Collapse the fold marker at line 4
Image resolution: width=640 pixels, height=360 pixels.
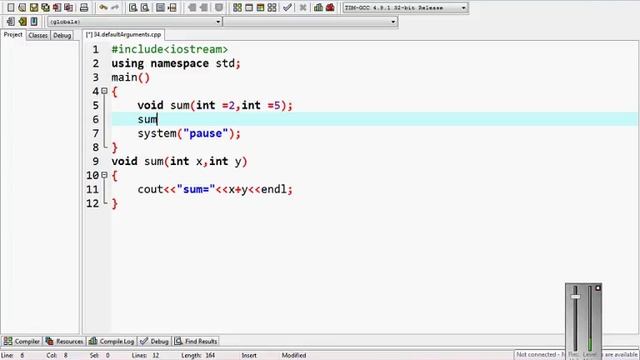(x=104, y=91)
